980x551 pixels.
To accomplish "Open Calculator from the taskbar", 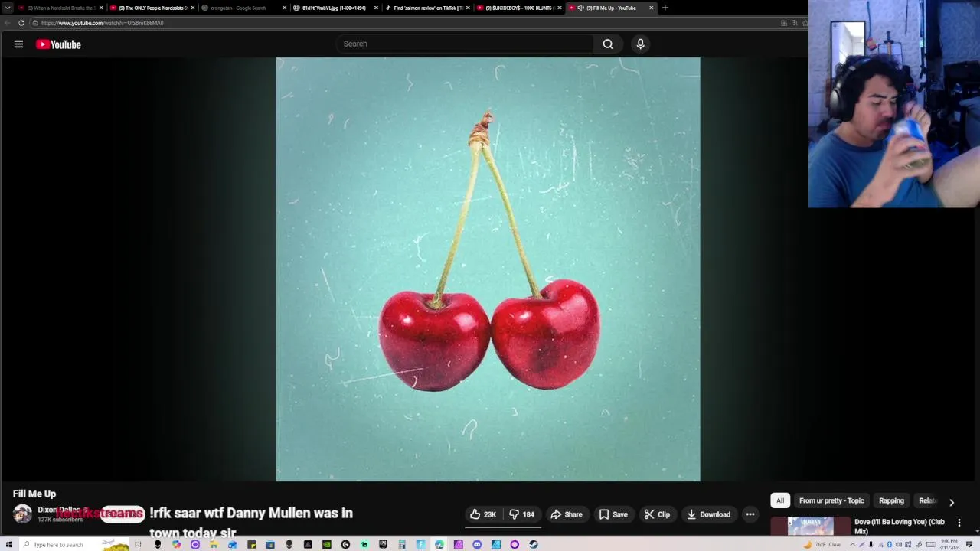I will click(401, 544).
